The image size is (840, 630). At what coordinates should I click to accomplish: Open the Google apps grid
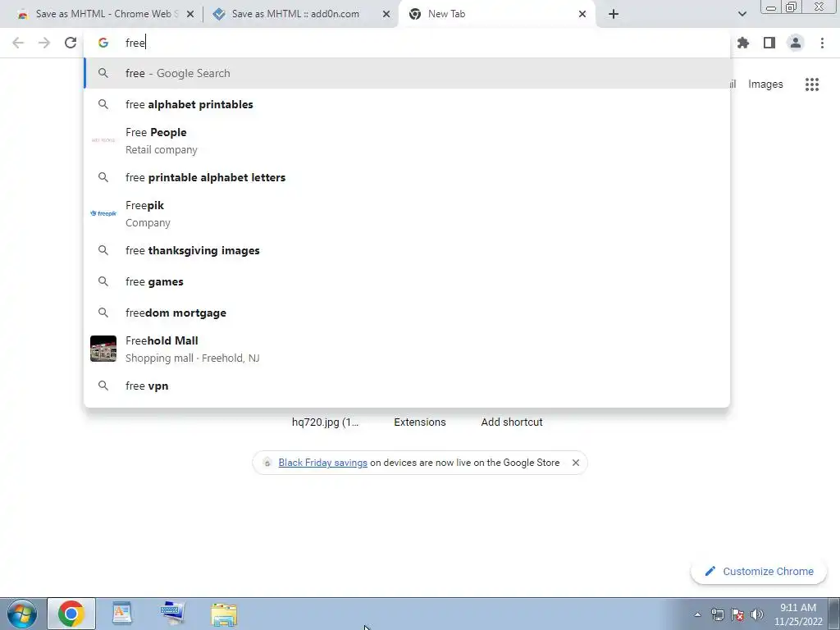click(812, 84)
